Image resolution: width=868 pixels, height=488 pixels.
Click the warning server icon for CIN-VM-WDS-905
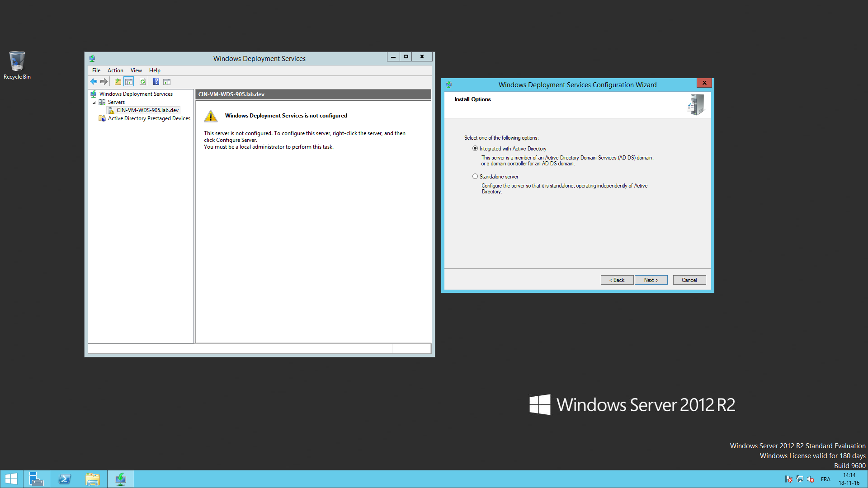(x=111, y=110)
